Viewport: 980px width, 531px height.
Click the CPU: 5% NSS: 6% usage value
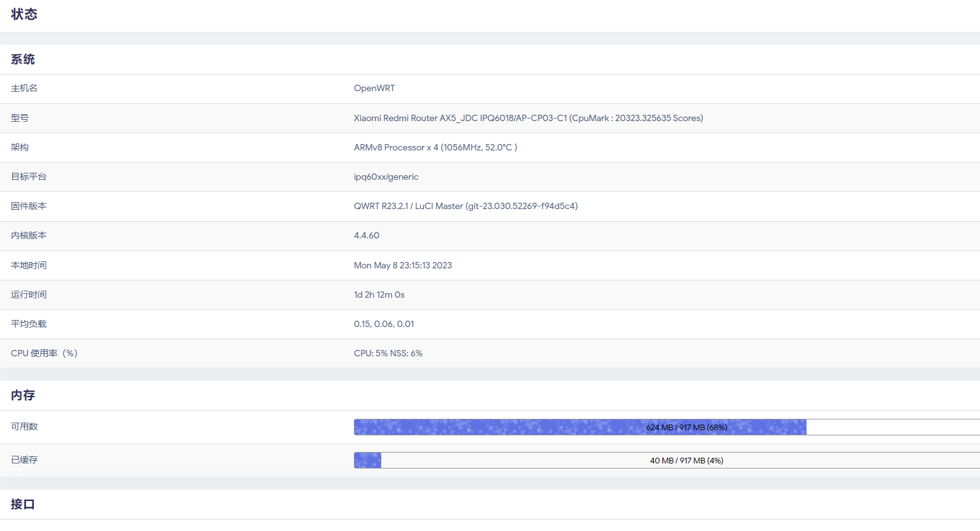tap(388, 353)
